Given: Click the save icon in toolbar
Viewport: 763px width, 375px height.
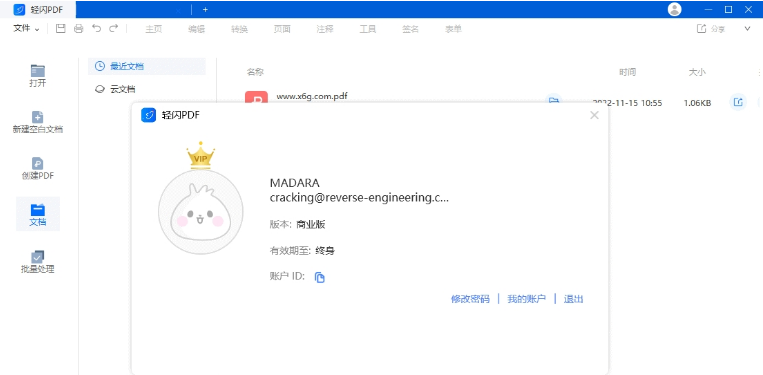Looking at the screenshot, I should [x=61, y=29].
